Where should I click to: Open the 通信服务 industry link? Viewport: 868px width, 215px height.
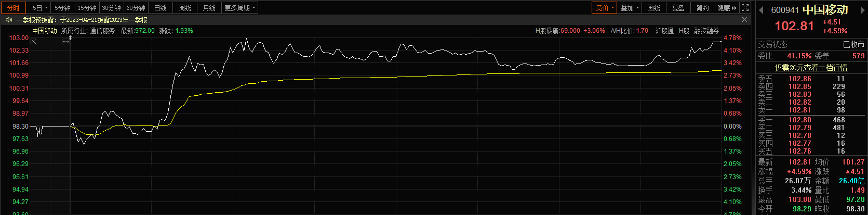click(102, 31)
